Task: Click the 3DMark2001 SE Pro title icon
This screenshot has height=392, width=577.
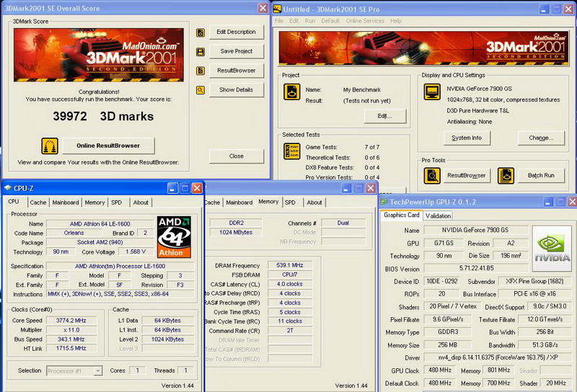Action: 277,9
